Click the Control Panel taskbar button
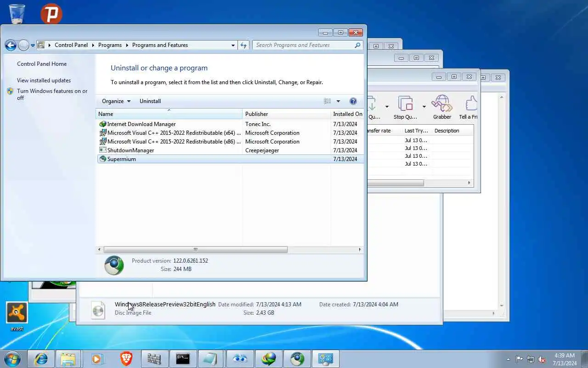 click(325, 359)
